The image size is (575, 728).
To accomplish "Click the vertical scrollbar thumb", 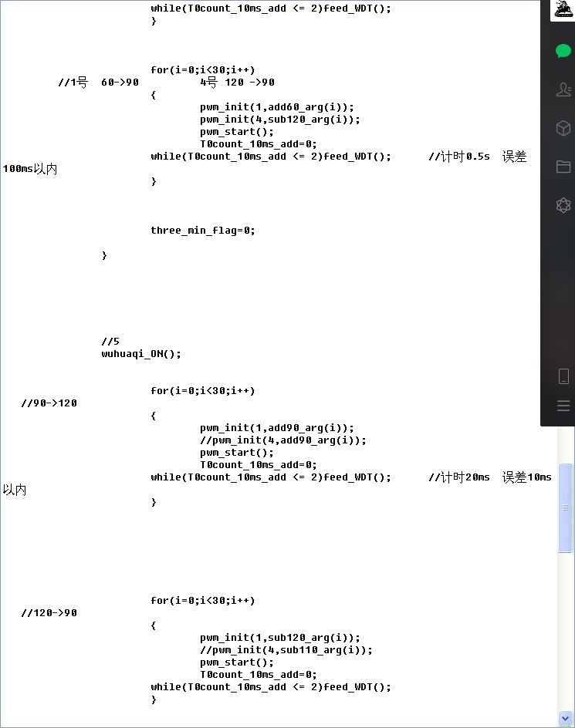I will coord(566,507).
